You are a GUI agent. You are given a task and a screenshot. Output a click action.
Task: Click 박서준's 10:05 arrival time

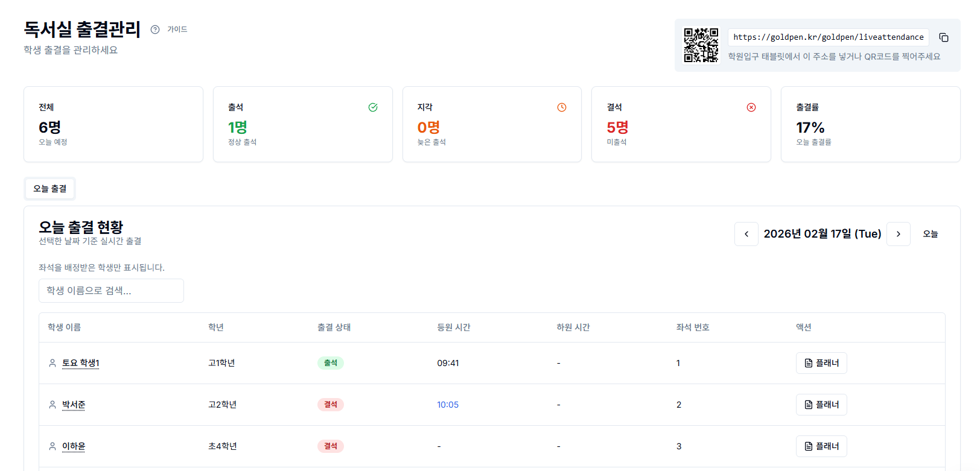[448, 405]
